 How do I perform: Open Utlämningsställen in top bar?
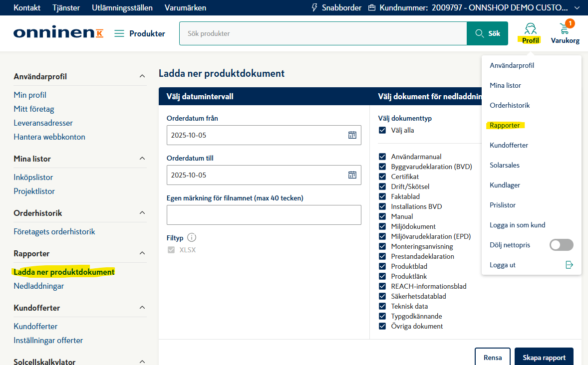click(x=122, y=7)
